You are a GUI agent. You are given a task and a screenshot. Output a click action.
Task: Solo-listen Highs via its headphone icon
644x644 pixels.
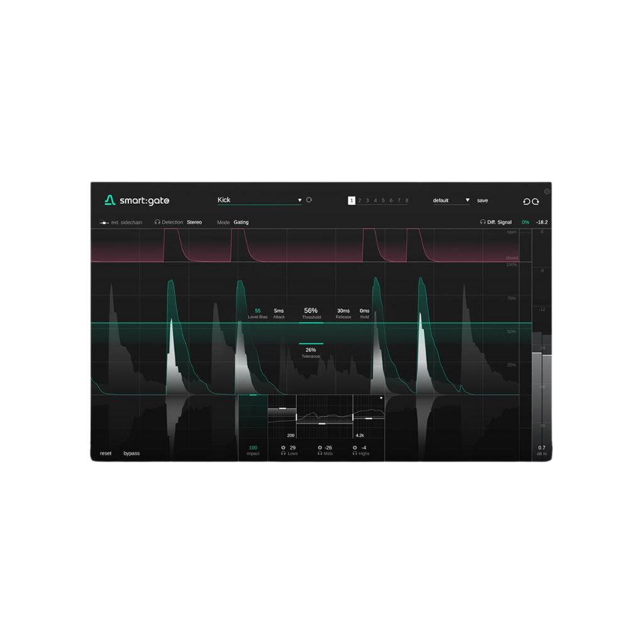point(355,453)
